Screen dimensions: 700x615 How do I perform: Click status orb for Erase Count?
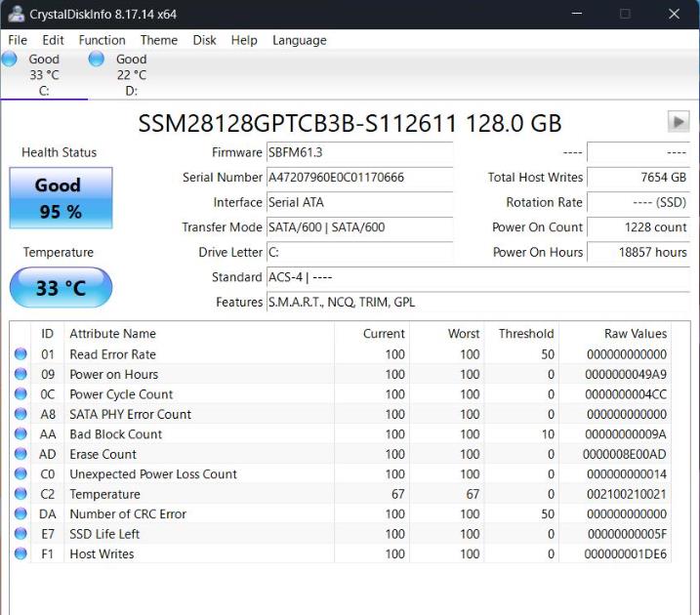21,454
